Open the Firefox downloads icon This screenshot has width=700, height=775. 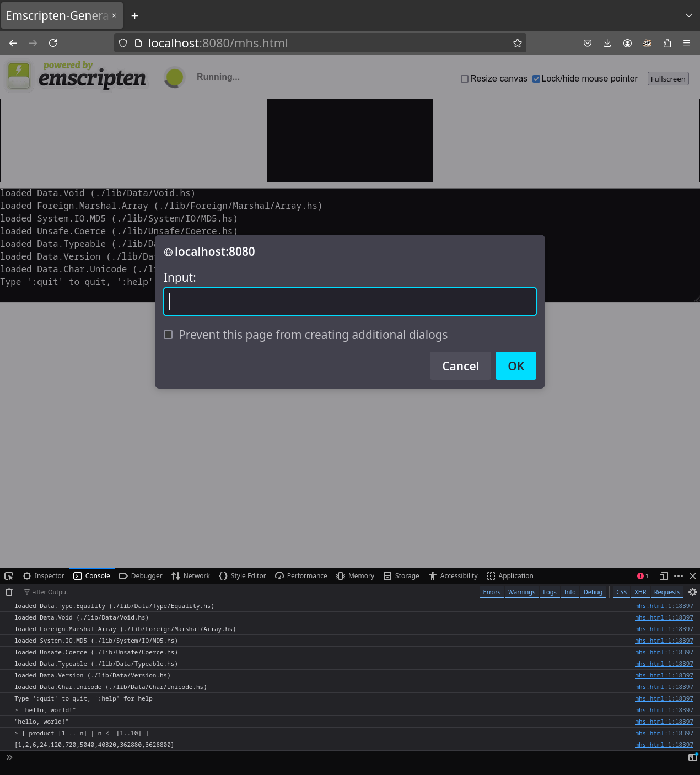tap(607, 43)
